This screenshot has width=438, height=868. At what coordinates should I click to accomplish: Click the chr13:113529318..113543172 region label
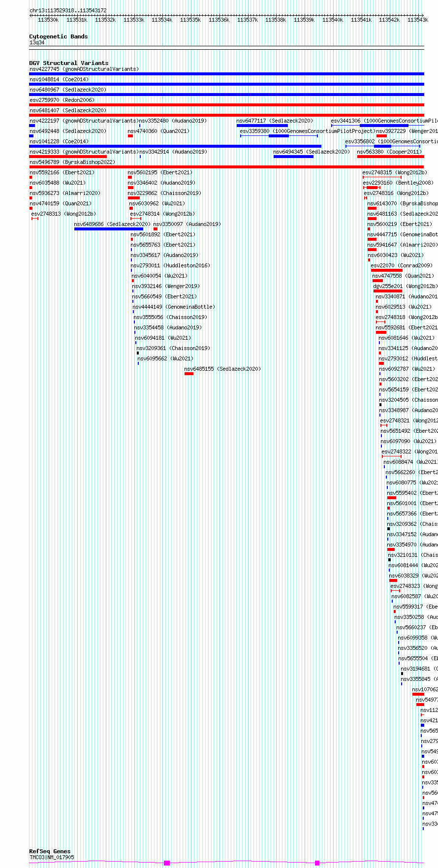click(68, 10)
